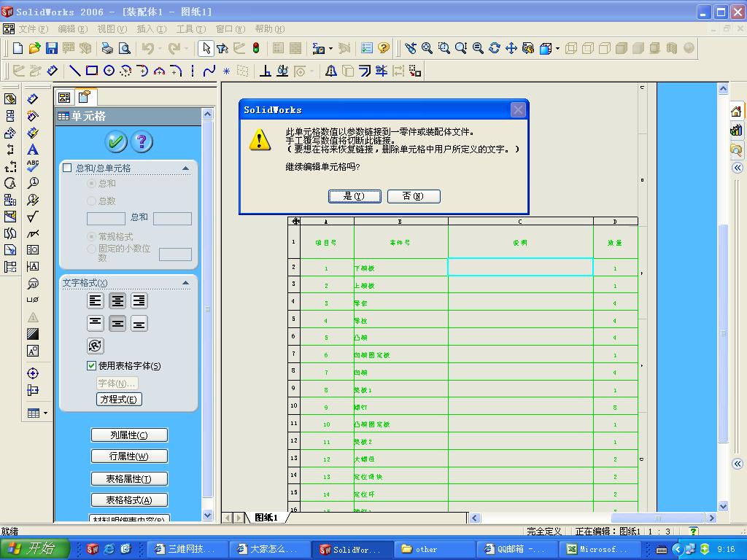747x560 pixels.
Task: Select the Spline sketch tool
Action: point(209,71)
